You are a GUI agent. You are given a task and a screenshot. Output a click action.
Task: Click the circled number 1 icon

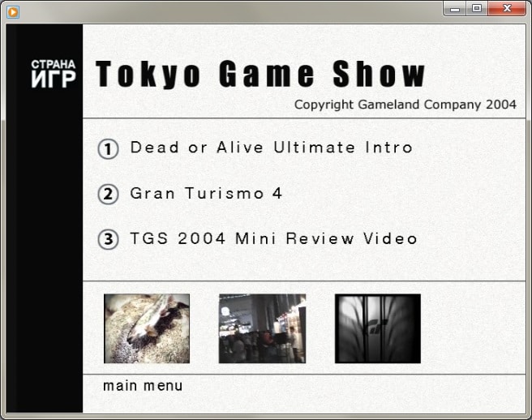[x=108, y=149]
